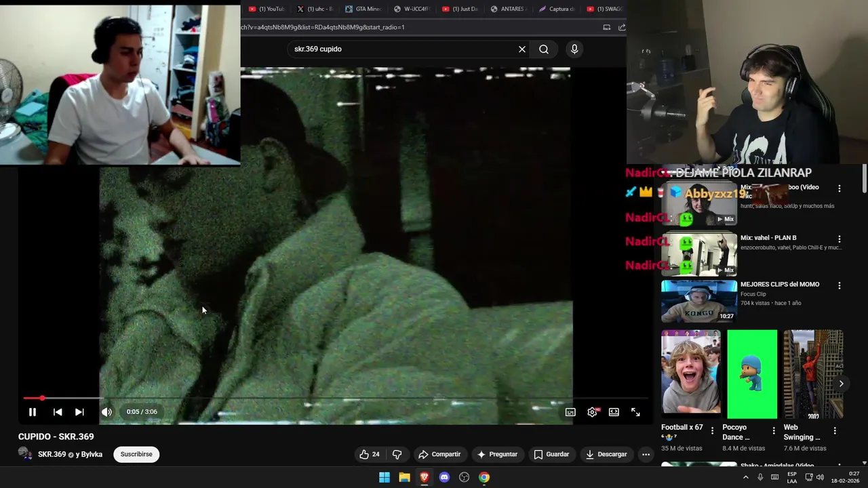Share the video via Compartir
The height and width of the screenshot is (488, 868).
[439, 454]
